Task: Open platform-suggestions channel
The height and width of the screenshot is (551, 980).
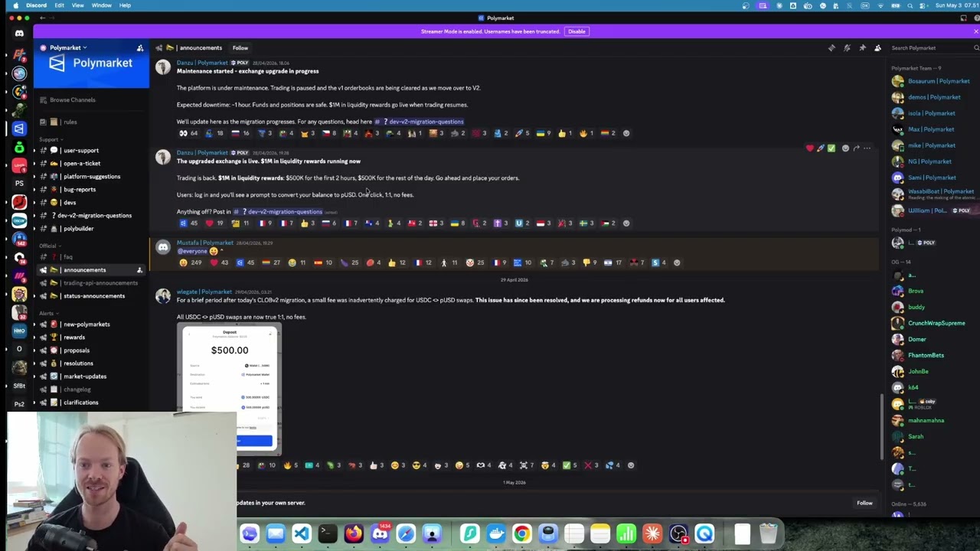Action: point(92,177)
